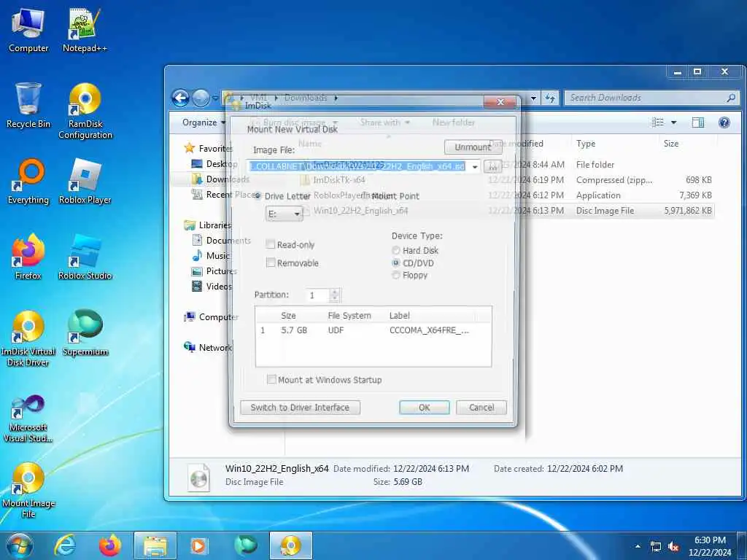This screenshot has width=747, height=560.
Task: Select the Compressed (zipped) file row
Action: coord(507,180)
